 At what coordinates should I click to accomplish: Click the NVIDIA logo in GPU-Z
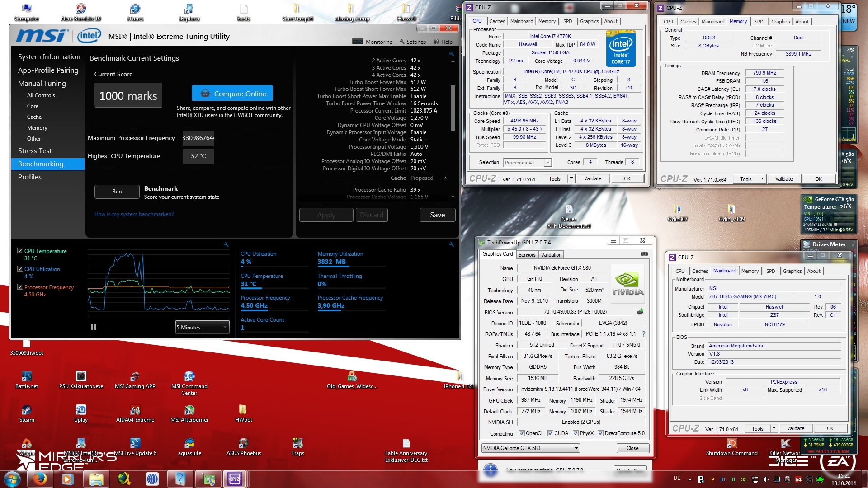627,284
